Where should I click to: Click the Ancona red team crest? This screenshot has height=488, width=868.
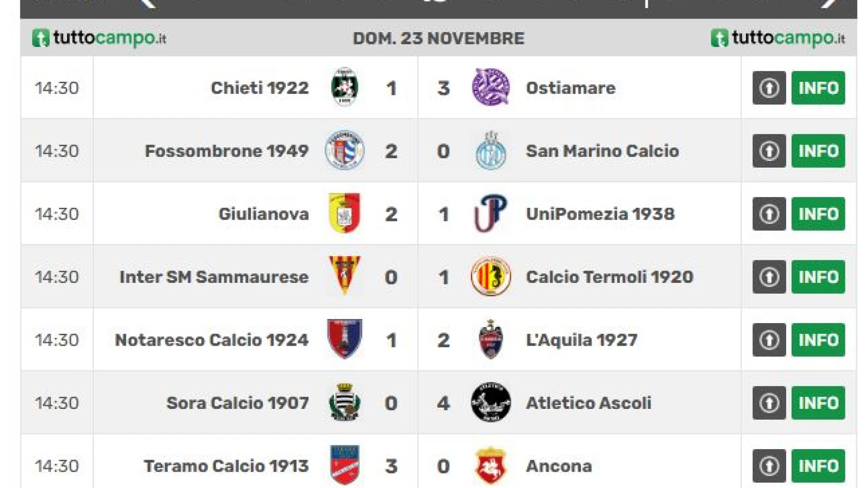click(491, 465)
